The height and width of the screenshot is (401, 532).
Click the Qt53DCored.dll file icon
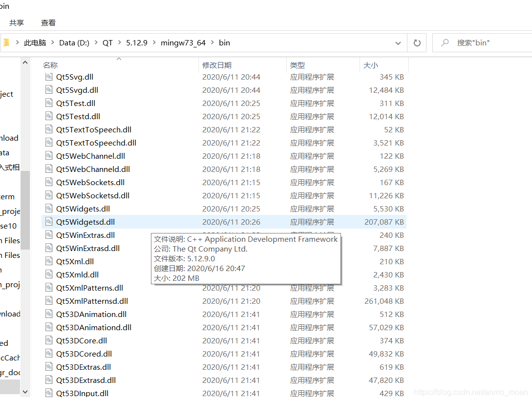coord(49,354)
